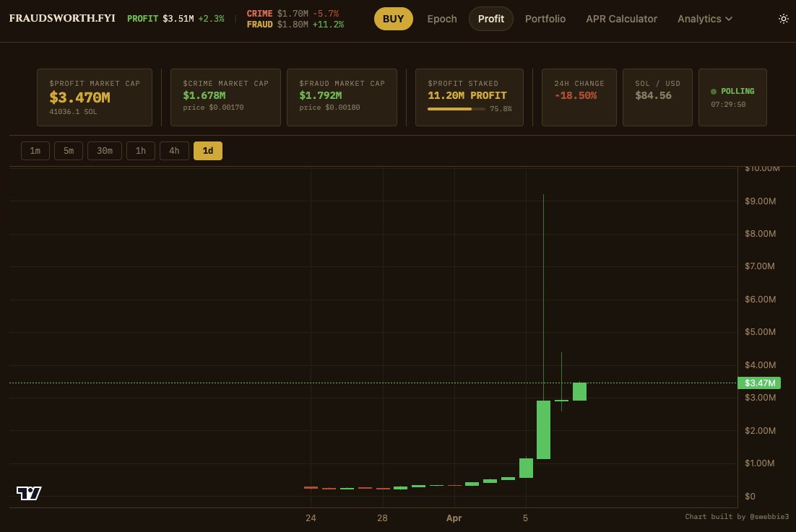The image size is (796, 532).
Task: Go to the Epoch tab
Action: click(441, 19)
